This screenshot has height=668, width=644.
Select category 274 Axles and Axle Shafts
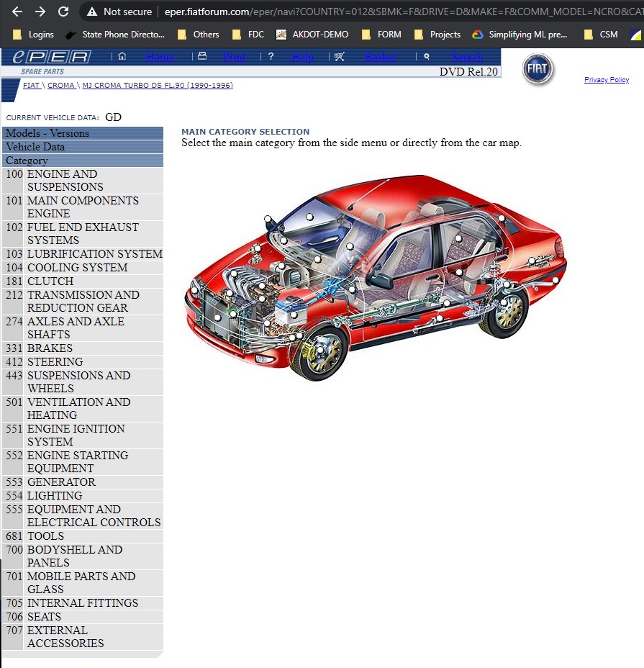(83, 328)
